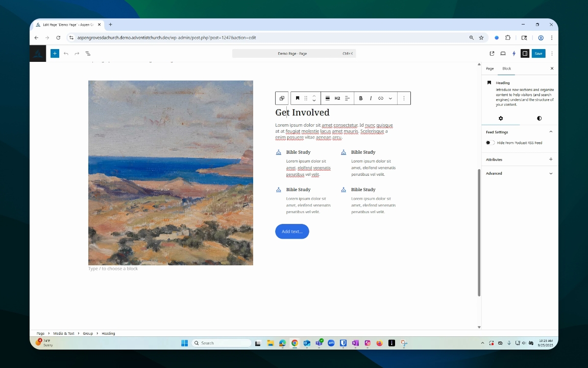Select Page in the breadcrumb
This screenshot has height=368, width=588.
click(40, 333)
